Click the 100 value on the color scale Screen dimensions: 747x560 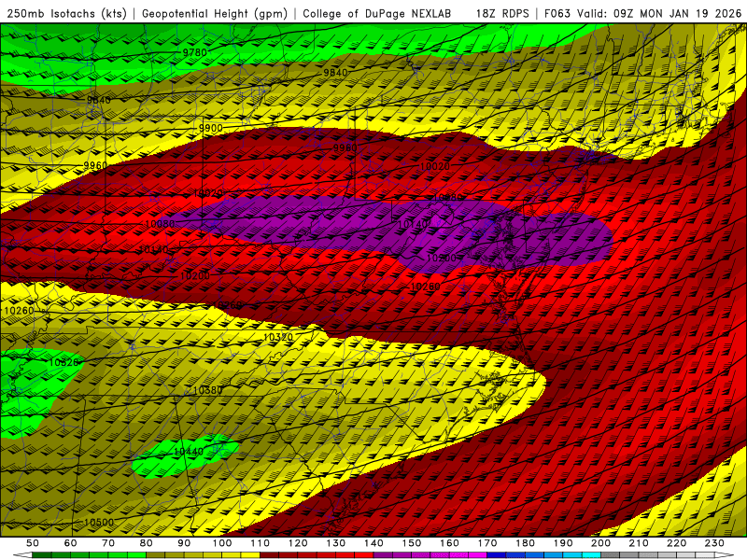click(x=222, y=543)
